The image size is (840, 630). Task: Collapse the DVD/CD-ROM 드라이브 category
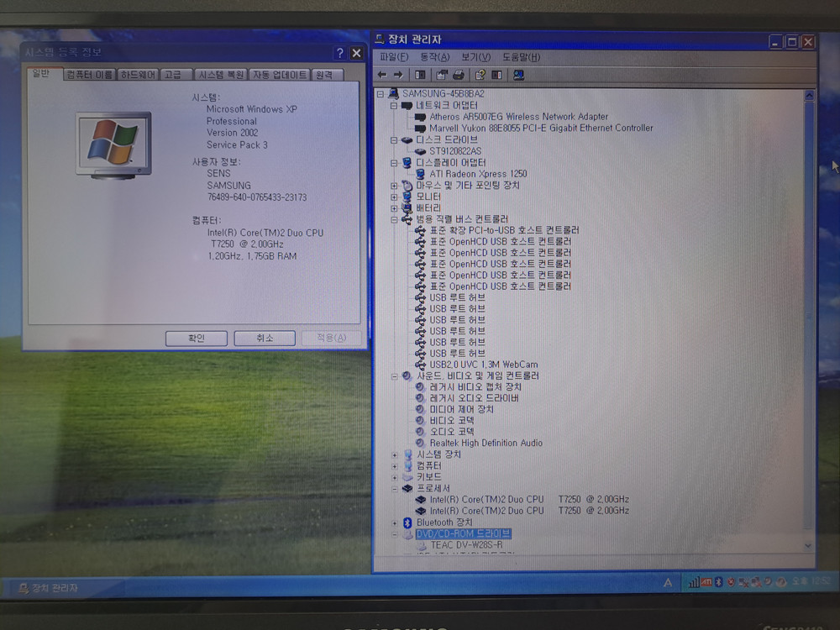(394, 534)
